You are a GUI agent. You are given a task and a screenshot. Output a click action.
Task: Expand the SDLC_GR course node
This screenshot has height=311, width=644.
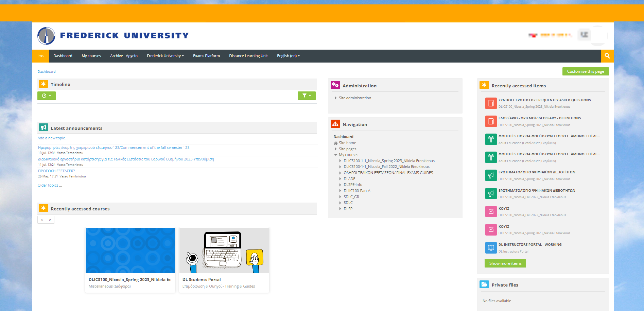340,197
